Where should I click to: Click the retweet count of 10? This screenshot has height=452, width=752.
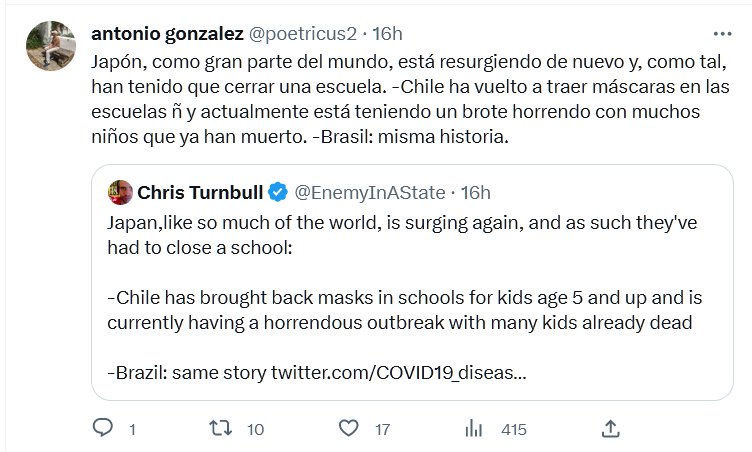255,430
